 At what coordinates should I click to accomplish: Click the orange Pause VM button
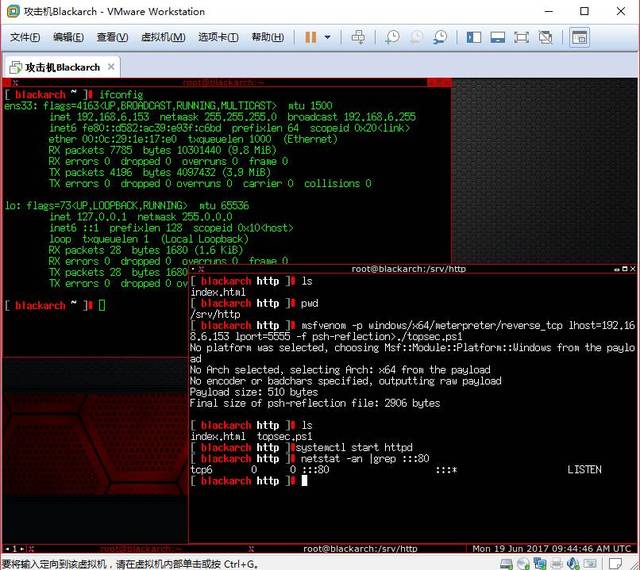311,38
